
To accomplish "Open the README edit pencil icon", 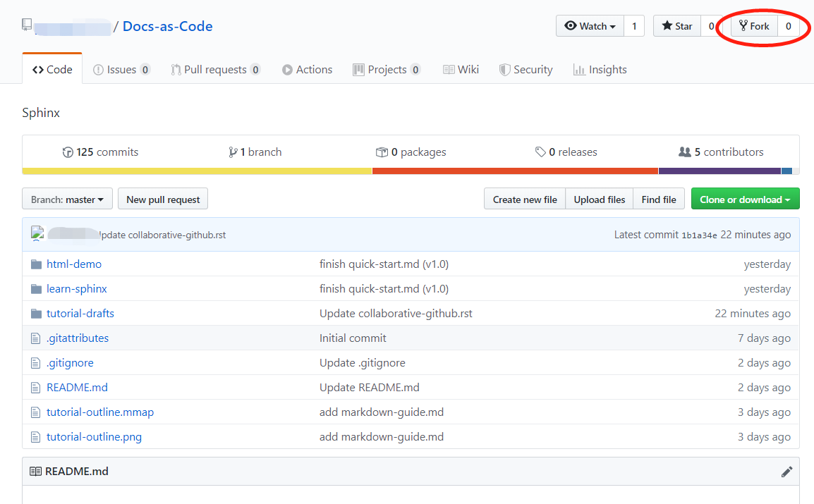I will (x=786, y=471).
